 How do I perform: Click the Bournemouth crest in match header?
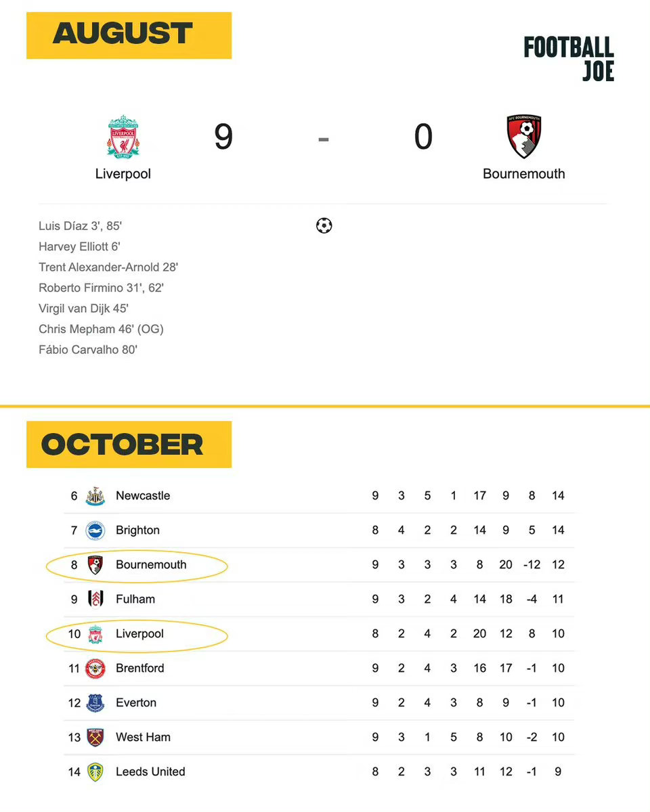tap(524, 137)
